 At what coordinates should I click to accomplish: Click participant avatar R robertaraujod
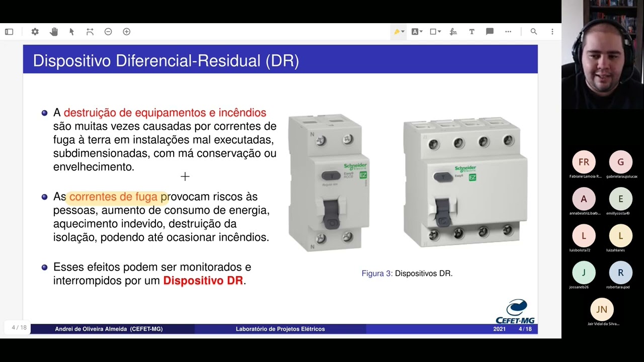point(620,273)
